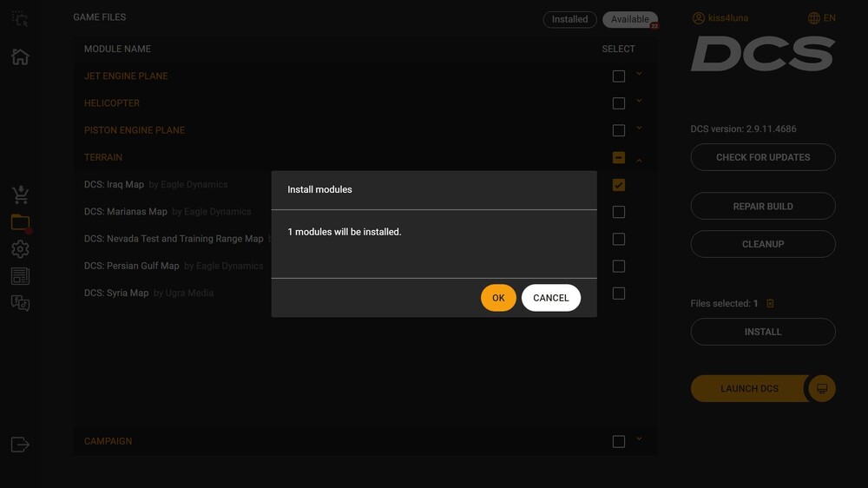Open the Home page from sidebar
This screenshot has height=488, width=868.
(20, 56)
